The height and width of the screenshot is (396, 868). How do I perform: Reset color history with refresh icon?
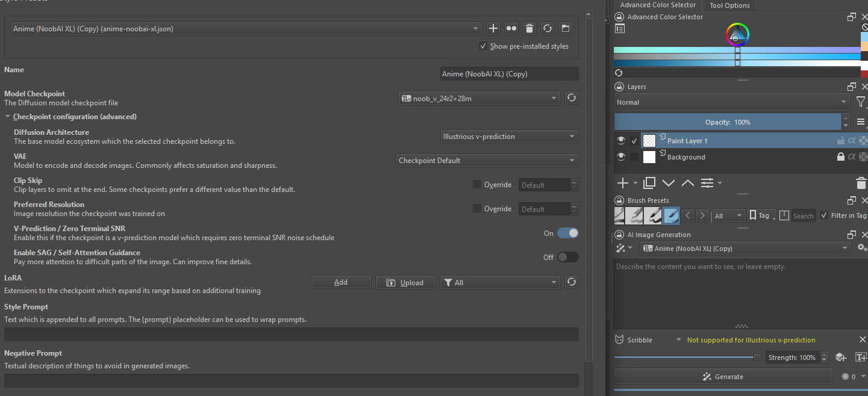click(619, 73)
